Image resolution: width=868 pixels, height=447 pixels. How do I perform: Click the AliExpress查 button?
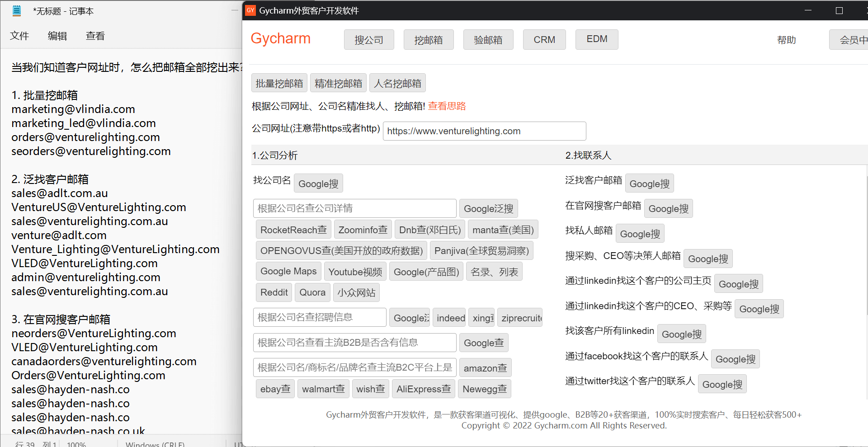point(424,389)
